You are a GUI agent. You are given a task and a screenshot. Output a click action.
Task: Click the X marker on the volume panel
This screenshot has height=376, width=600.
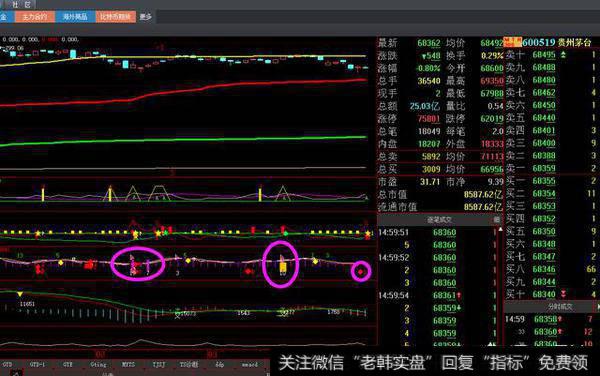(x=177, y=316)
